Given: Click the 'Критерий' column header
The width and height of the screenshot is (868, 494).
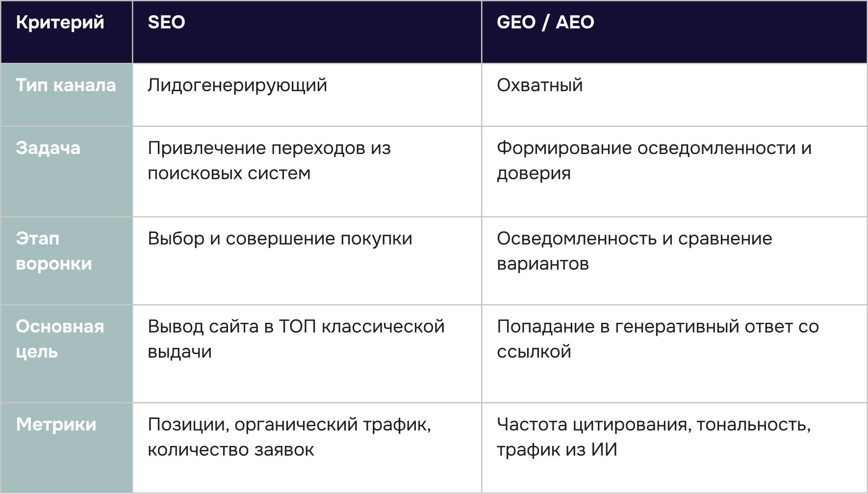Looking at the screenshot, I should click(66, 32).
